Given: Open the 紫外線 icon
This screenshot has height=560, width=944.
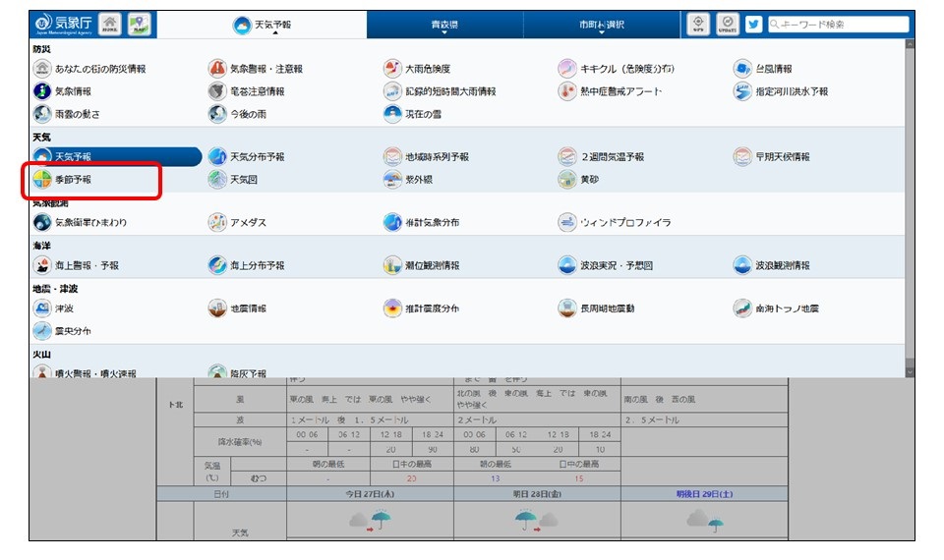Looking at the screenshot, I should [x=392, y=179].
